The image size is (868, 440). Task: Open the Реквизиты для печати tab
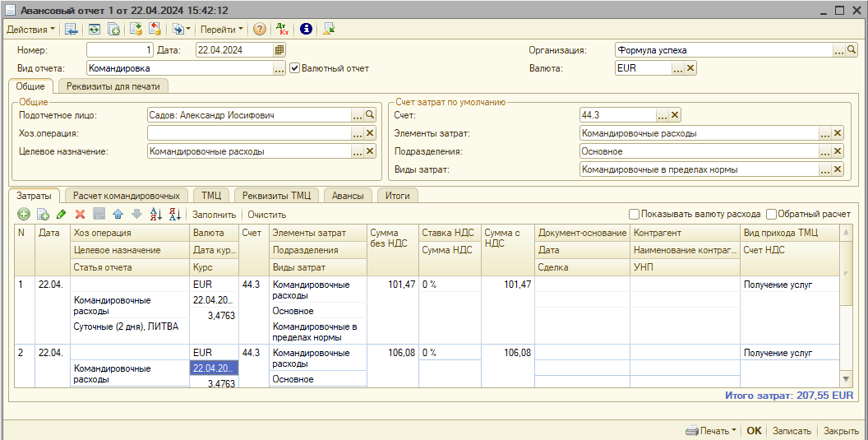pos(113,86)
